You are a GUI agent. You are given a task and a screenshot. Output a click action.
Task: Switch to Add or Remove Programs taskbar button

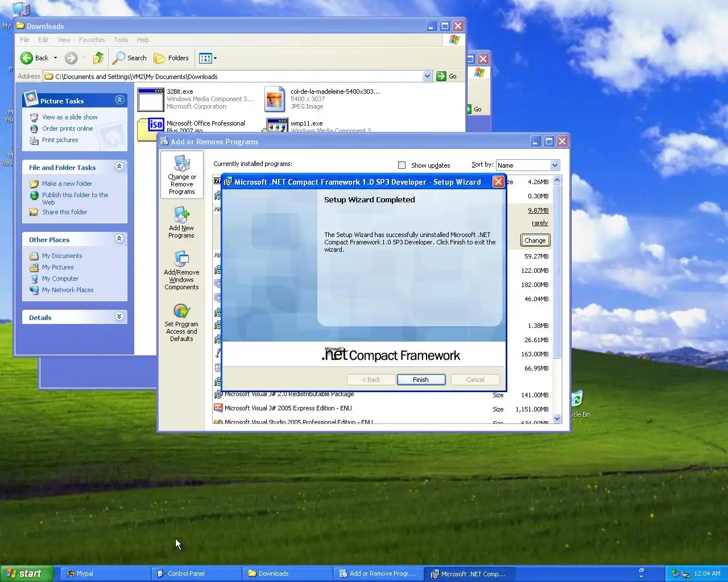378,573
